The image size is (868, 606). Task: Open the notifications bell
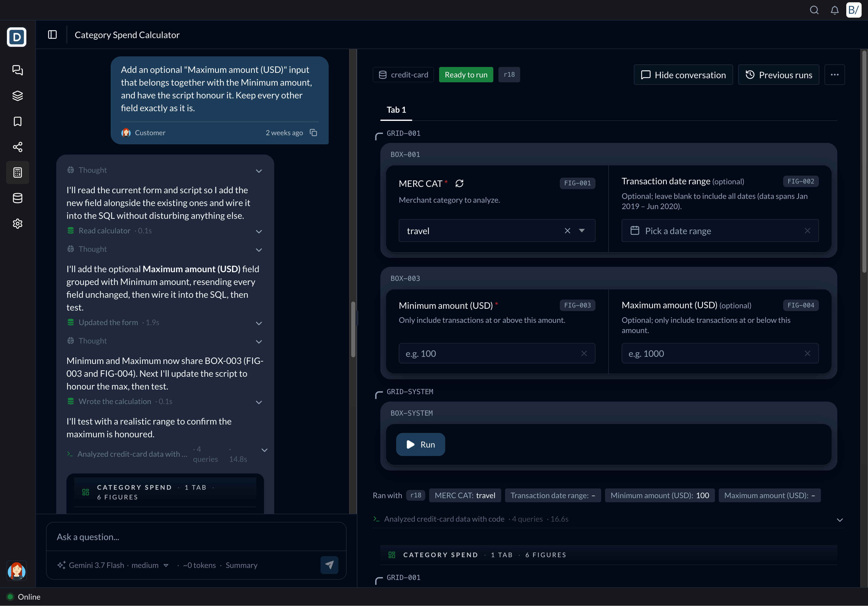point(835,10)
